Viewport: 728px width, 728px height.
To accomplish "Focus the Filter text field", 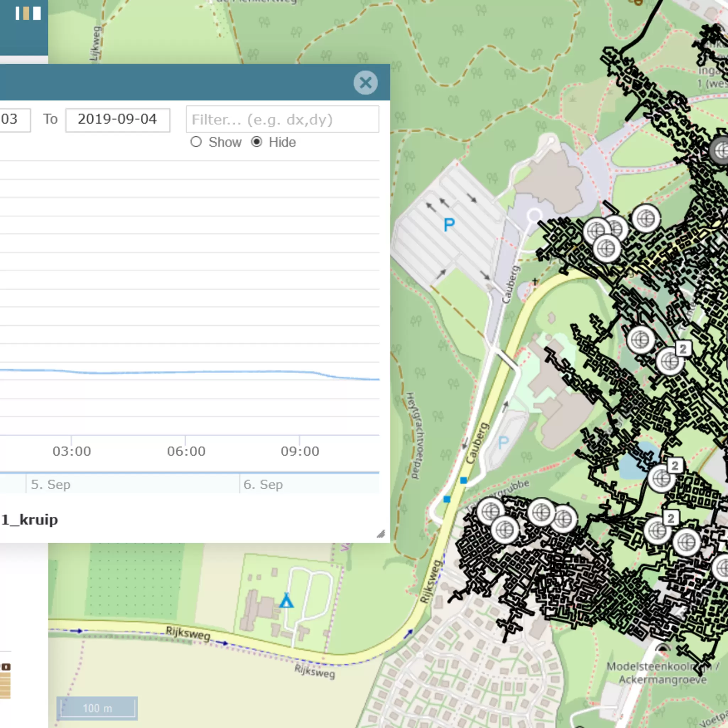I will point(283,119).
